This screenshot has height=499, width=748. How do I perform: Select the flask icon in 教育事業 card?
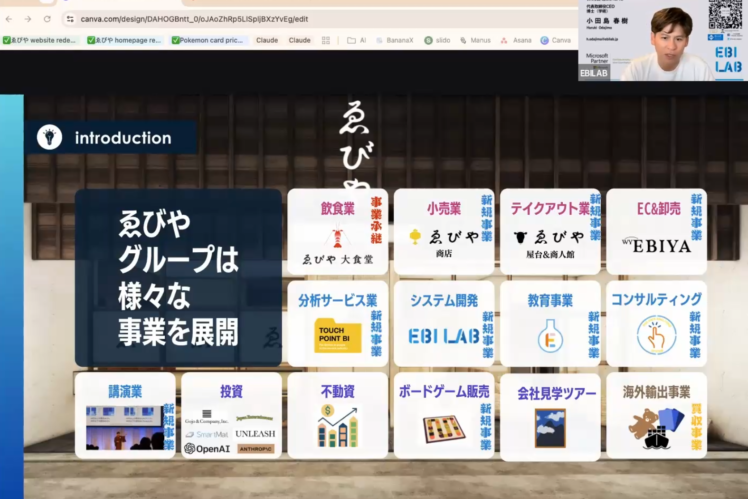[550, 336]
